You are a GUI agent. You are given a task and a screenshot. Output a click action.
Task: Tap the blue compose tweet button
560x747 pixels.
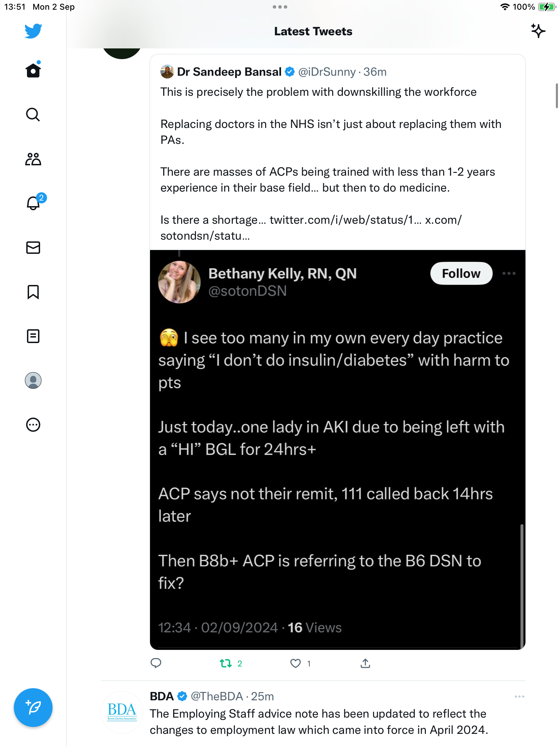tap(33, 708)
